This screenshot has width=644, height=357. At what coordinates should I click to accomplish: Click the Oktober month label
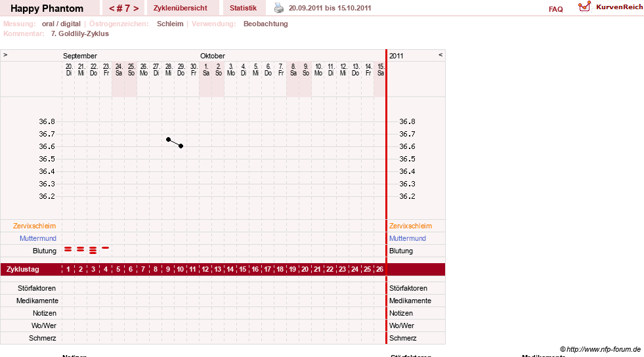[x=212, y=56]
